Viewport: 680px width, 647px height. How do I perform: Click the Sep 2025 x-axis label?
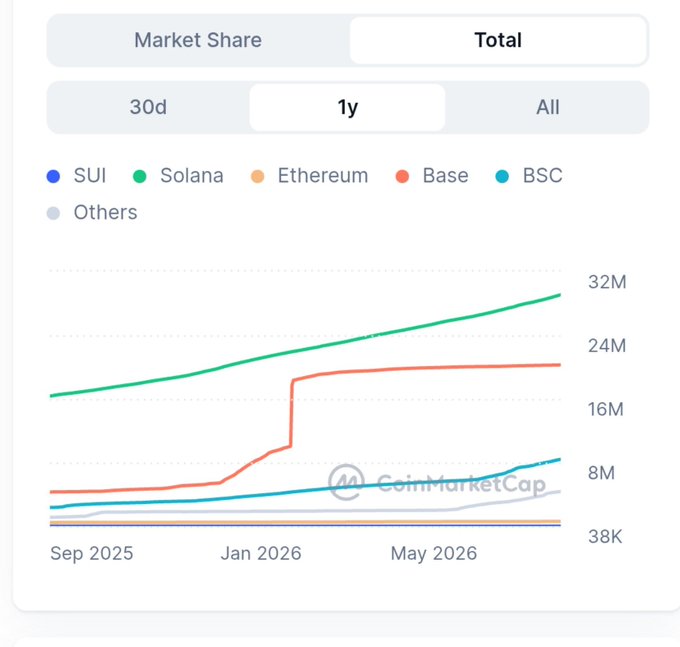(92, 553)
